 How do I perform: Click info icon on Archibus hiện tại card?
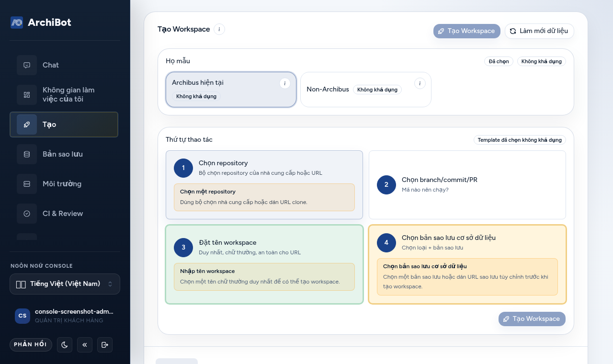pos(285,83)
